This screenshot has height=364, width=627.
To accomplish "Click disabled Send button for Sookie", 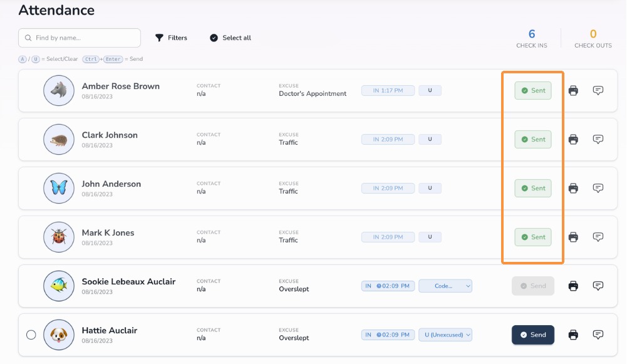I will [x=533, y=286].
